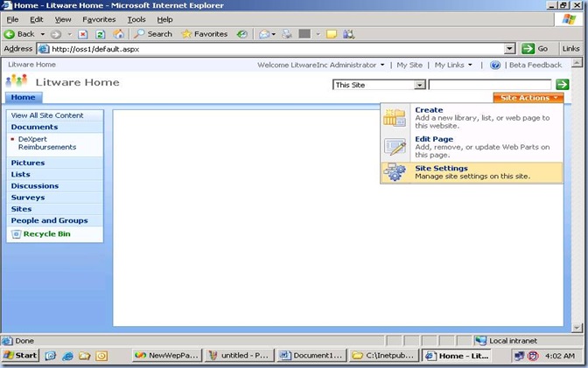This screenshot has width=588, height=368.
Task: Click the Litware Home site logo icon
Action: (x=17, y=81)
